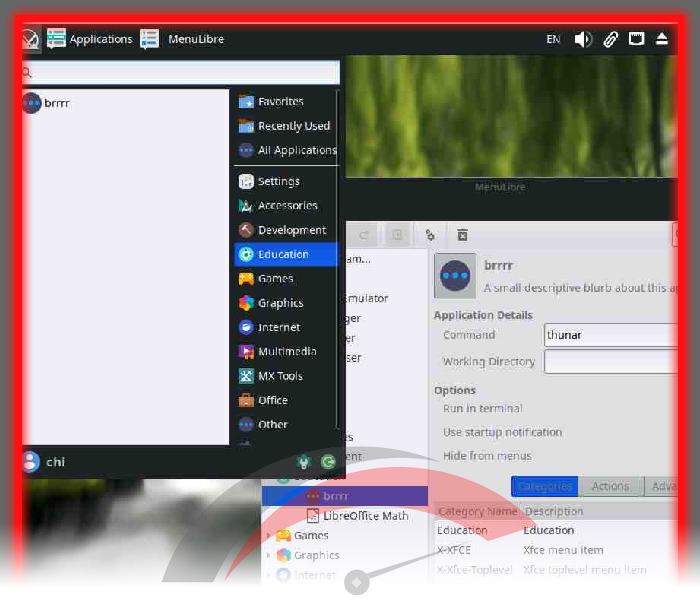Click the eject icon in system tray
This screenshot has height=600, width=700.
(x=662, y=39)
